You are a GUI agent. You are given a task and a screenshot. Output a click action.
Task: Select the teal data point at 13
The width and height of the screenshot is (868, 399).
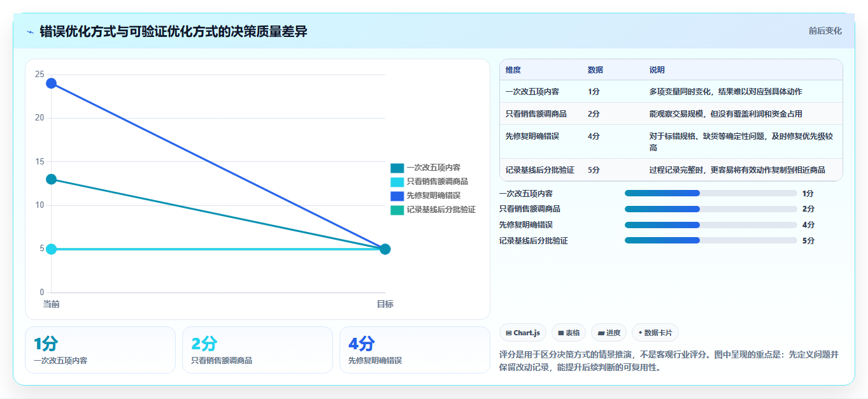(52, 180)
